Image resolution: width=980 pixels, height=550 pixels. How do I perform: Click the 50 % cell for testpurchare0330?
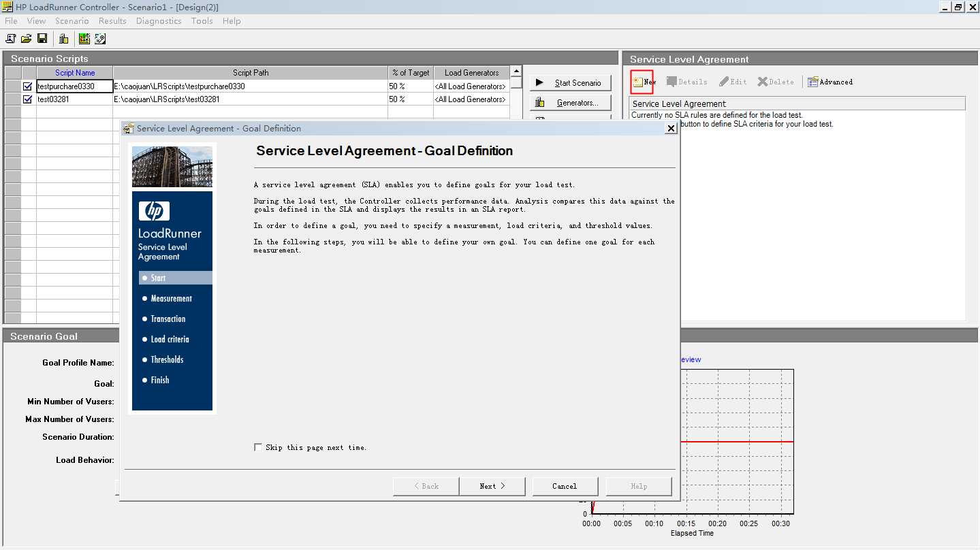pyautogui.click(x=411, y=86)
